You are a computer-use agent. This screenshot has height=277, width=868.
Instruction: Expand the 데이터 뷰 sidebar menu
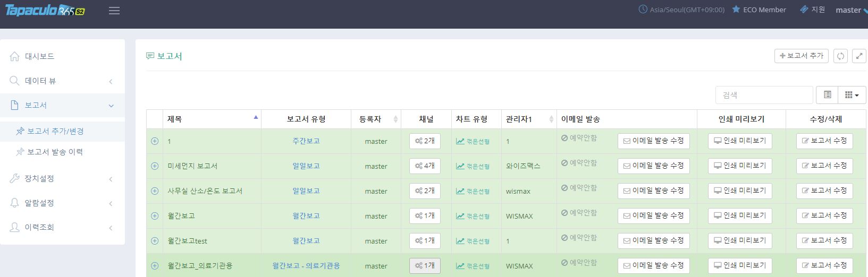point(63,81)
